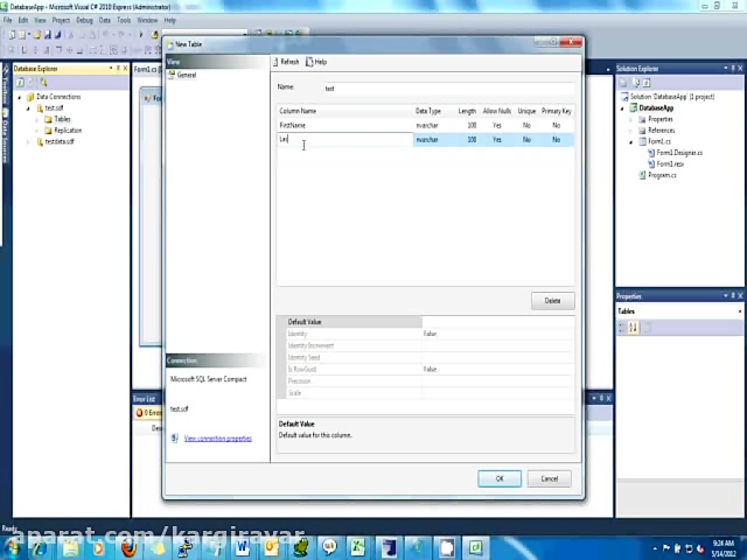Viewport: 747px width, 560px height.
Task: Click the View connection properties link
Action: 217,438
